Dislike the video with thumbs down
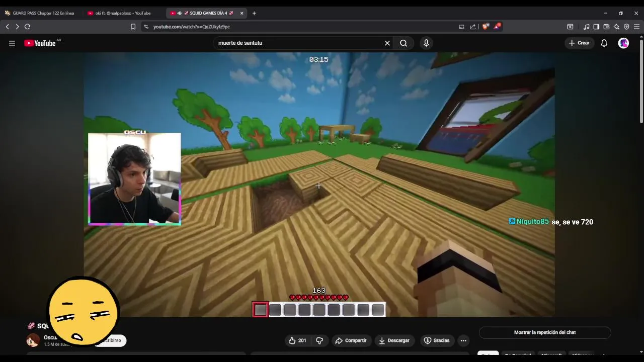Screen dimensions: 644x362 click(319, 340)
